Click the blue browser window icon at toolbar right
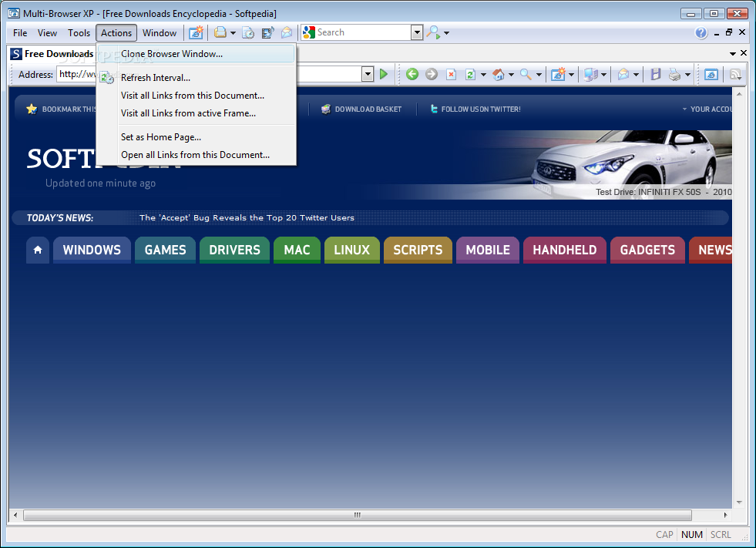 pyautogui.click(x=711, y=74)
